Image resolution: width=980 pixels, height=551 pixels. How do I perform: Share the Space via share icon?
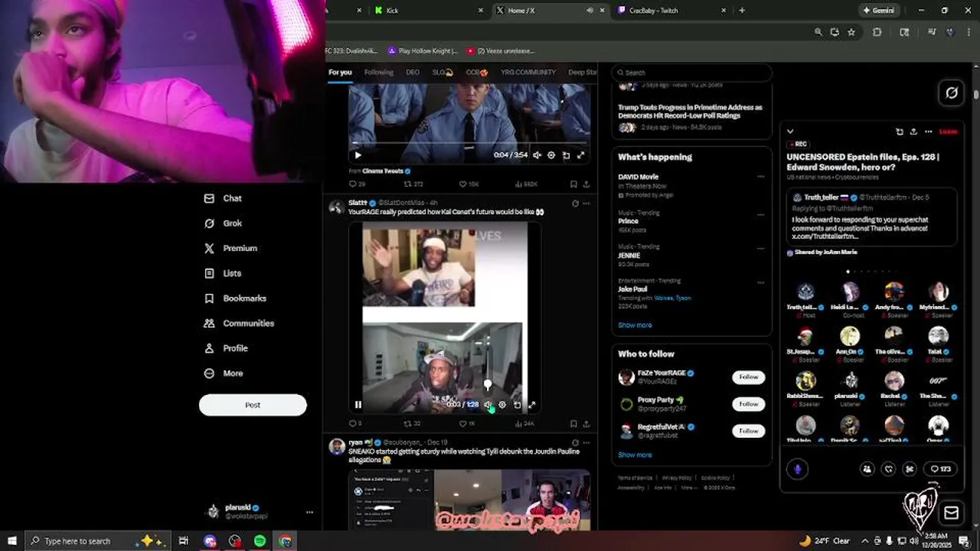pyautogui.click(x=913, y=132)
